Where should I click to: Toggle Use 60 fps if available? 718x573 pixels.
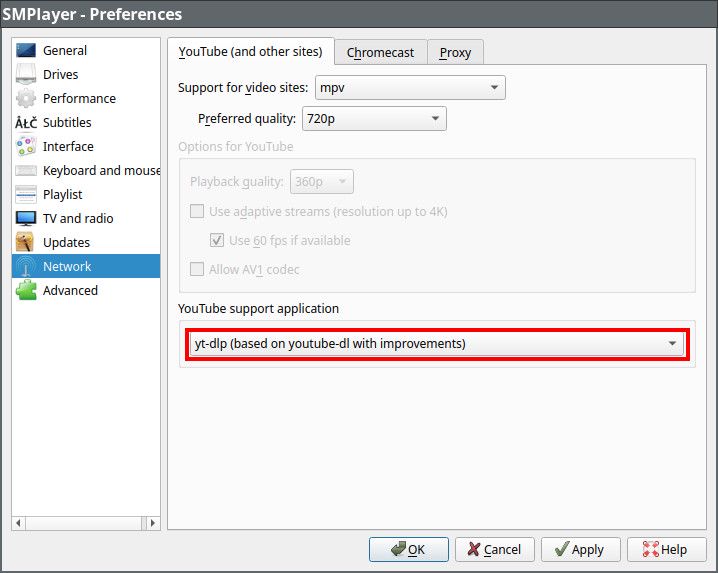217,241
